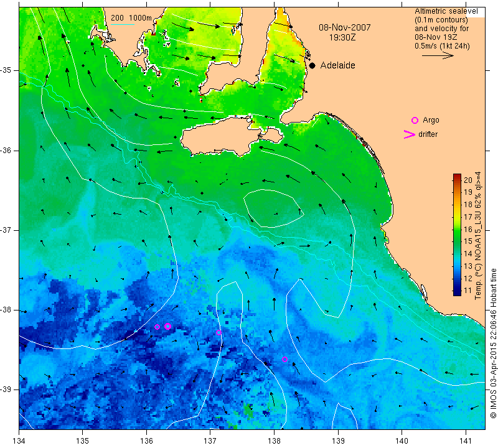Click the magenta drifter arrowhead legend symbol
This screenshot has width=498, height=448.
410,134
